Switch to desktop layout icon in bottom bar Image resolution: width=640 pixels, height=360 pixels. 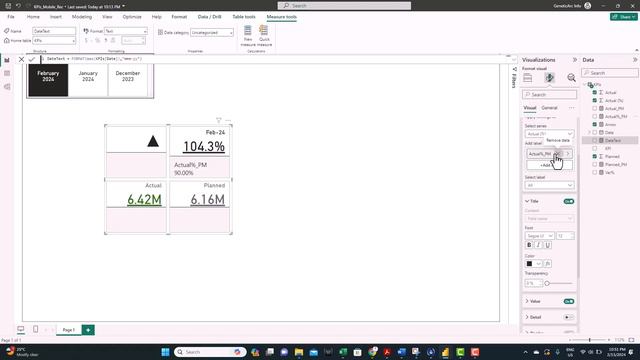[x=21, y=329]
